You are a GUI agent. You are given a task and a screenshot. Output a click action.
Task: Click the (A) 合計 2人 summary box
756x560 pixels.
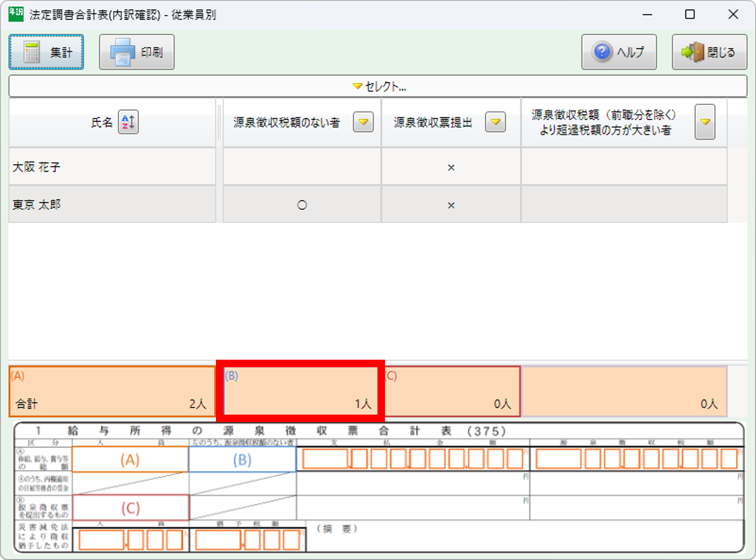point(112,391)
